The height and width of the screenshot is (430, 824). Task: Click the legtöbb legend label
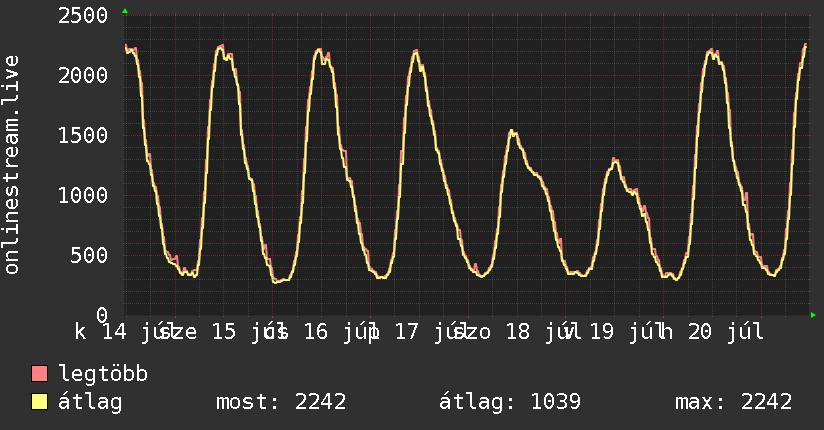103,374
